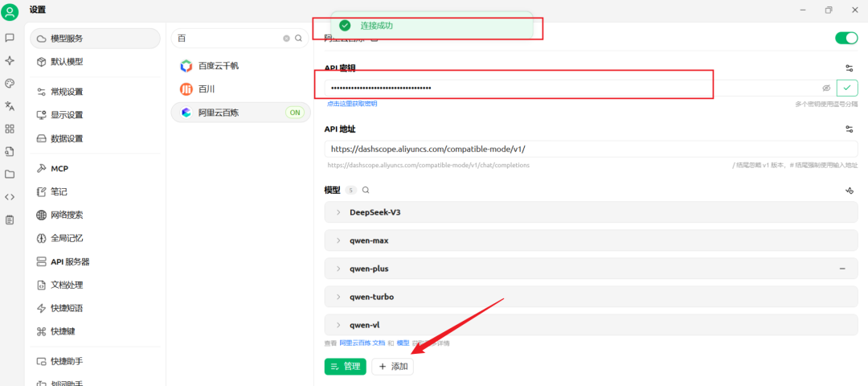This screenshot has height=386, width=868.
Task: Expand the qwen-plus model group
Action: pyautogui.click(x=591, y=269)
